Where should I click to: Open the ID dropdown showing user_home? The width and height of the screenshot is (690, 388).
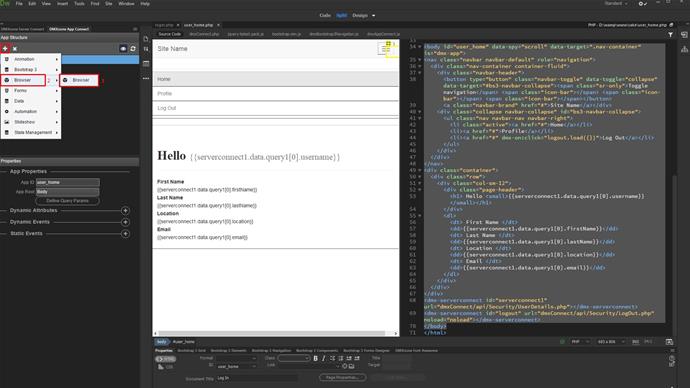236,366
